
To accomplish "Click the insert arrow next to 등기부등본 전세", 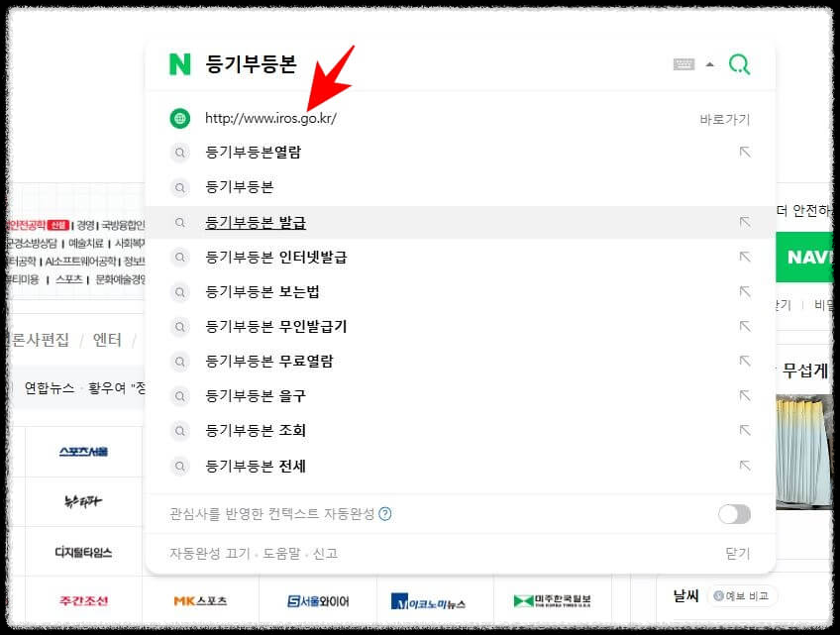I will (x=744, y=466).
